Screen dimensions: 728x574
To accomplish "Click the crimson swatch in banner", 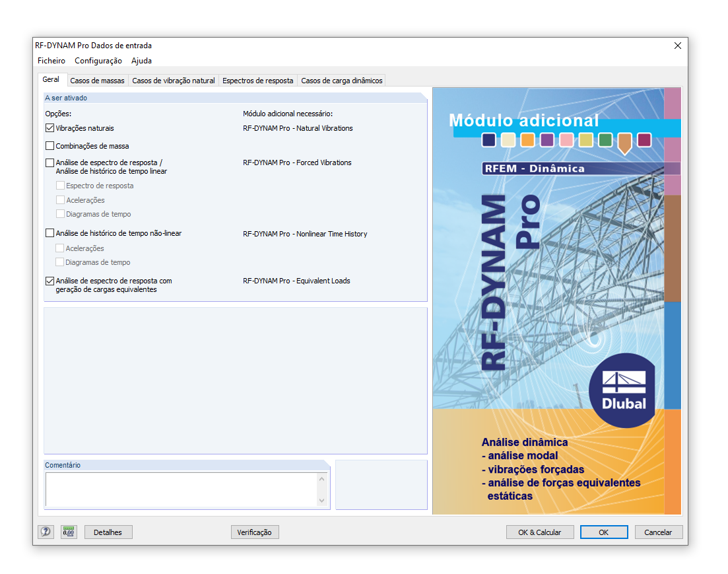I will coord(644,139).
